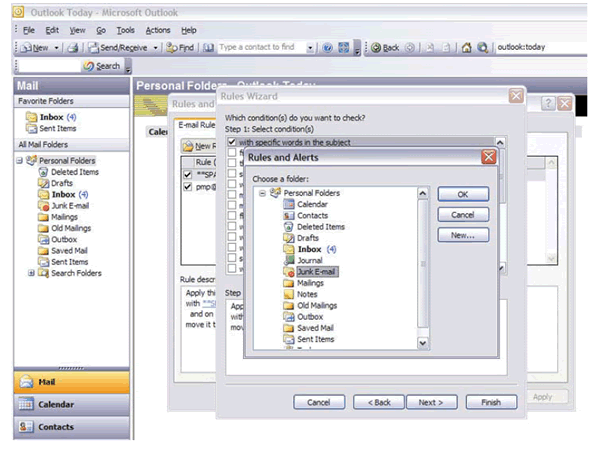Open the Tools menu
This screenshot has width=600, height=458.
(x=126, y=30)
